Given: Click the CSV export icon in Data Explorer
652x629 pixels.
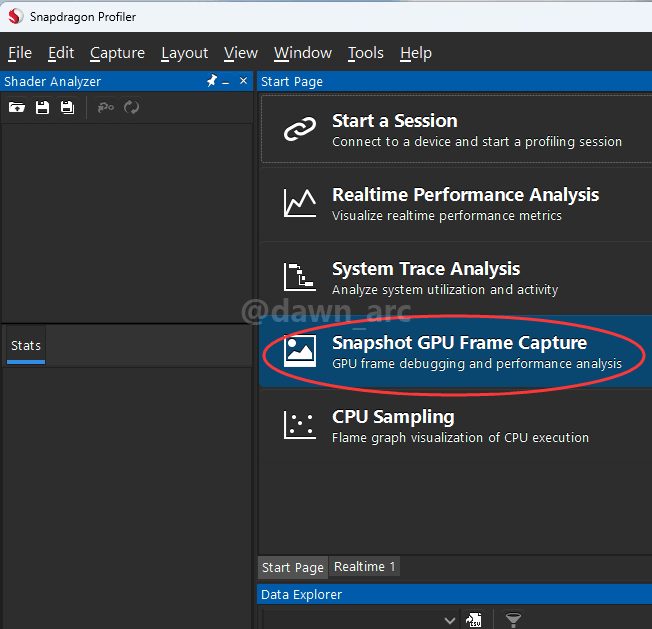Looking at the screenshot, I should tap(473, 620).
